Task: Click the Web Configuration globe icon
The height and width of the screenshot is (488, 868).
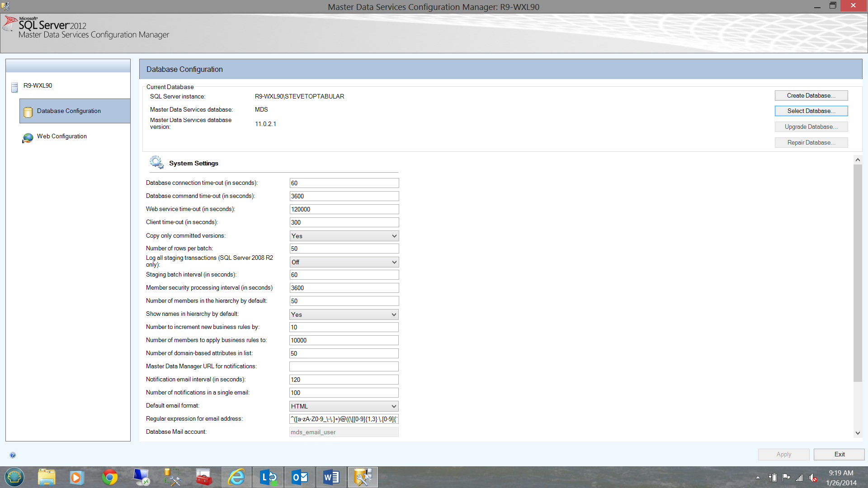Action: coord(28,137)
